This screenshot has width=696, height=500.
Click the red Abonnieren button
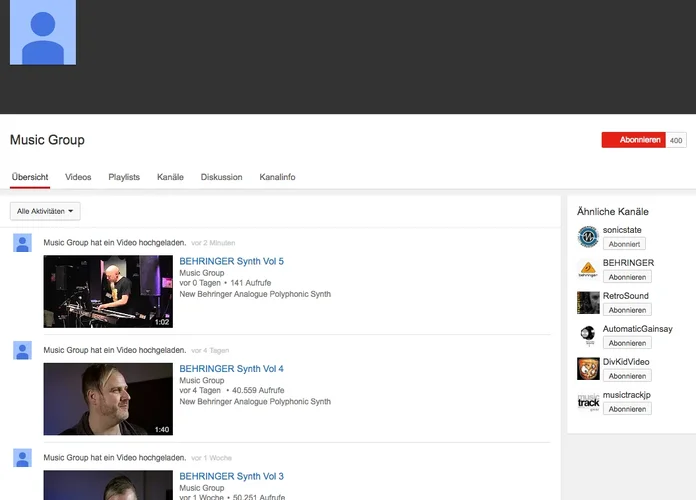click(633, 140)
